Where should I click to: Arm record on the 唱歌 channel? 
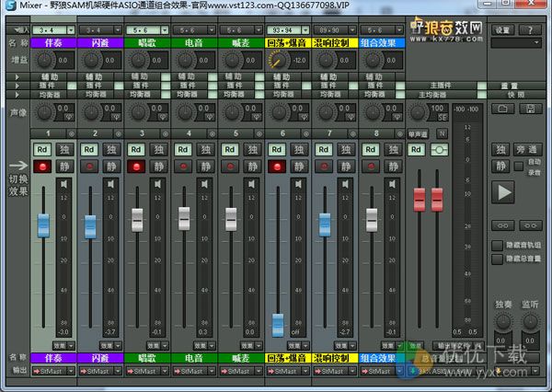click(x=136, y=167)
